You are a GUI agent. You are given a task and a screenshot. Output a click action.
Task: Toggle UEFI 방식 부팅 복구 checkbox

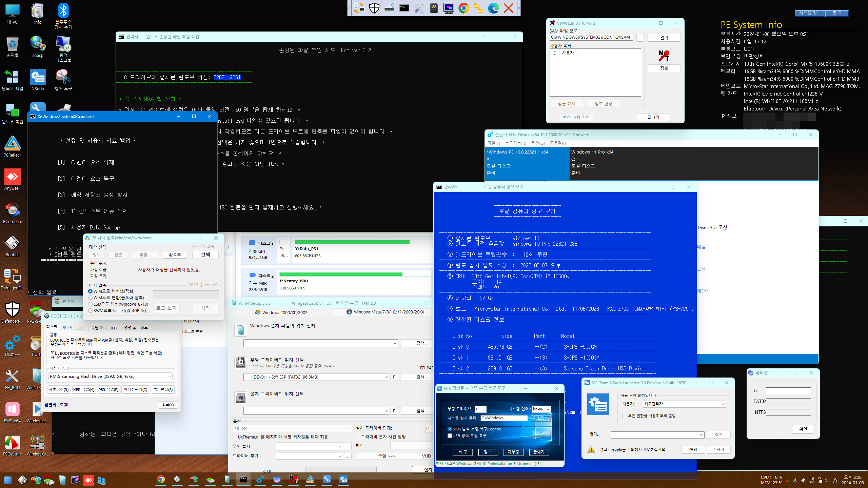click(x=450, y=436)
